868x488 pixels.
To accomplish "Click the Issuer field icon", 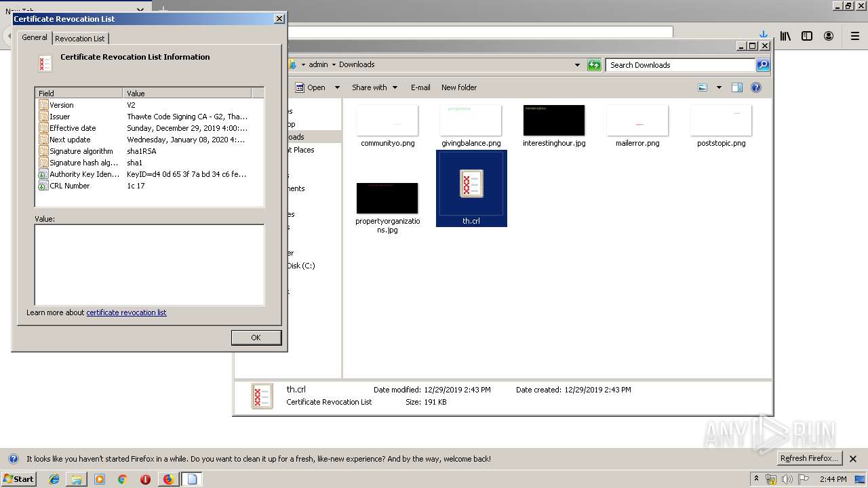I will tap(43, 117).
